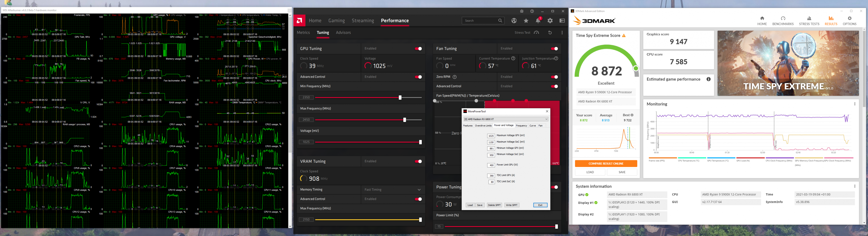This screenshot has height=236, width=868.
Task: Click the GPU Min Frequency value box
Action: click(306, 97)
